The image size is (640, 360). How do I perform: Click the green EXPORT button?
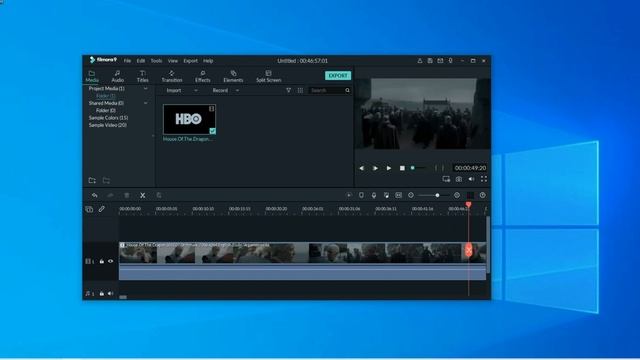338,76
